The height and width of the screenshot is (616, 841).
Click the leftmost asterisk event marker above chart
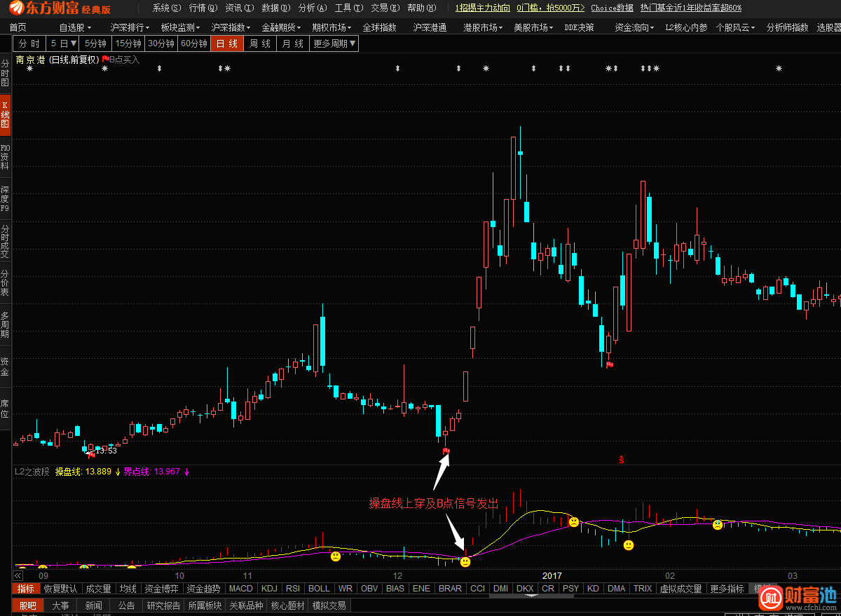(x=29, y=69)
